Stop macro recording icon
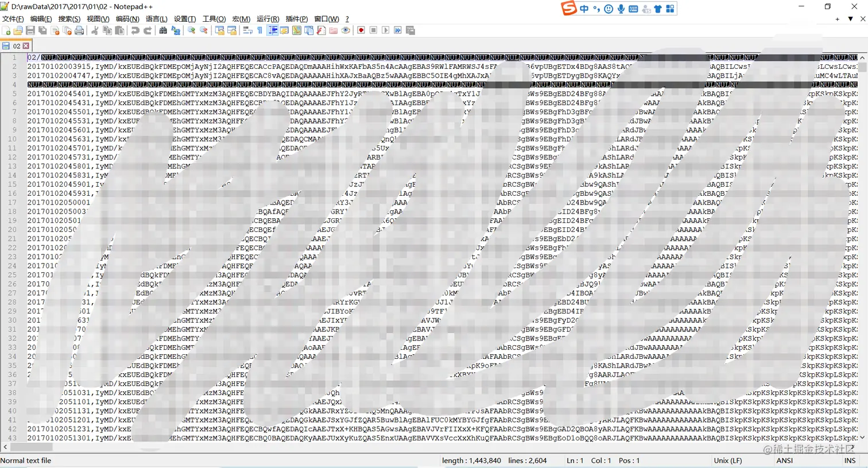 coord(373,30)
